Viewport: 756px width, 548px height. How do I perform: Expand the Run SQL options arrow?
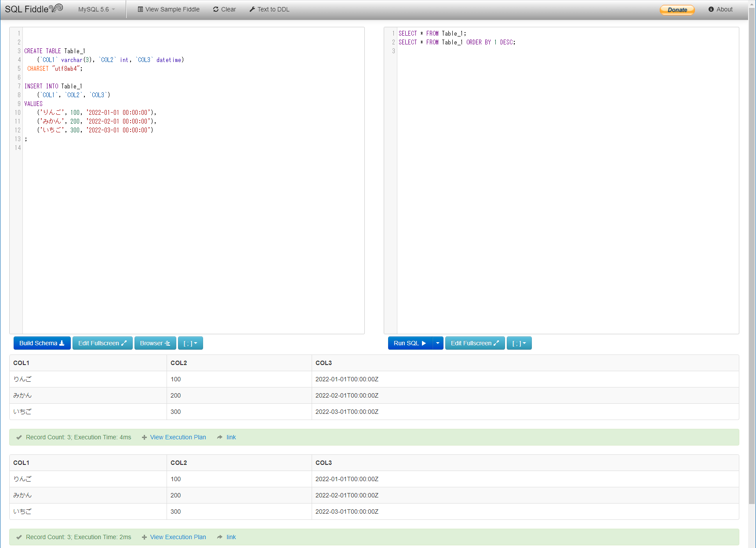(438, 343)
